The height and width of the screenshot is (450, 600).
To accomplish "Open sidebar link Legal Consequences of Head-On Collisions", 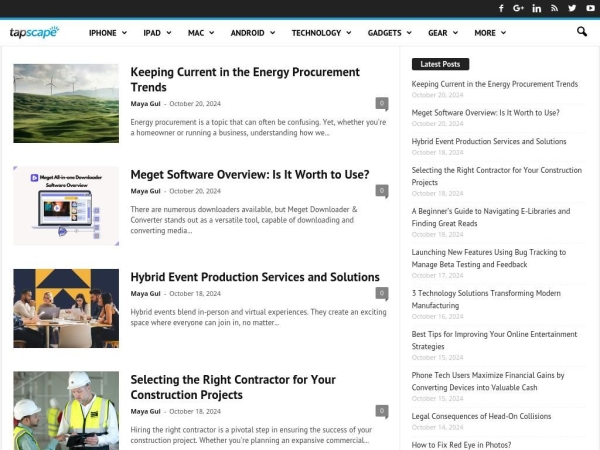I will click(x=481, y=416).
